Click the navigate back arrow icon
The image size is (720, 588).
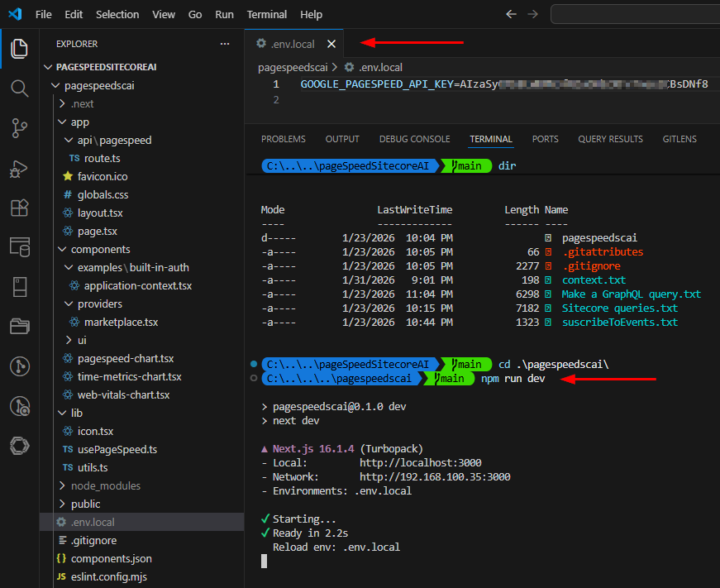click(x=513, y=14)
